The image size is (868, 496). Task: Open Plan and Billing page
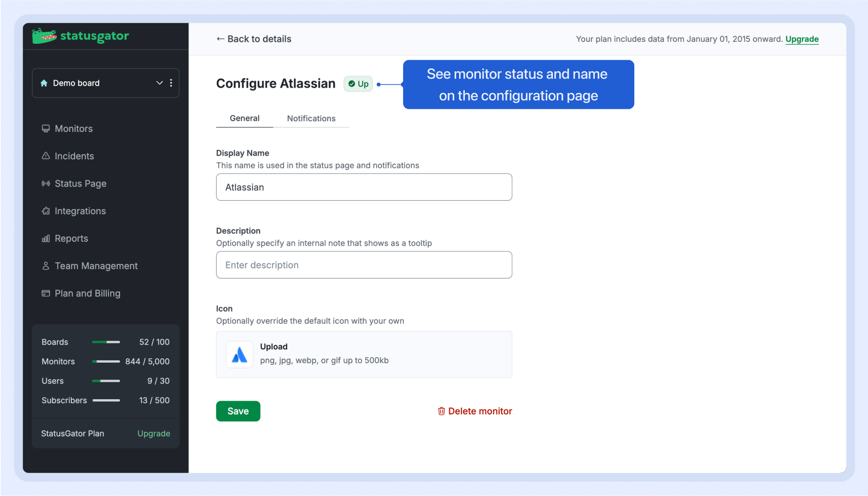tap(87, 293)
